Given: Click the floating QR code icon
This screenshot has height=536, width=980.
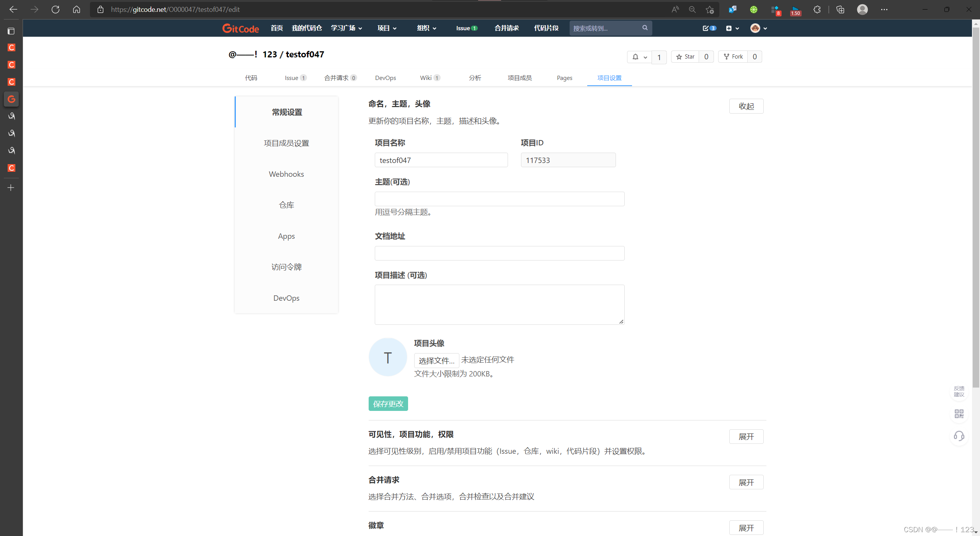Looking at the screenshot, I should point(959,414).
